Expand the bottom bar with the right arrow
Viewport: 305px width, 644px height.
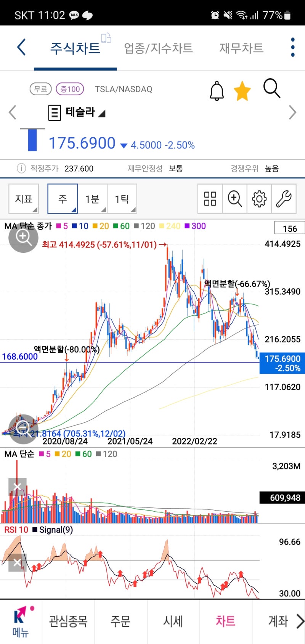coord(300,621)
